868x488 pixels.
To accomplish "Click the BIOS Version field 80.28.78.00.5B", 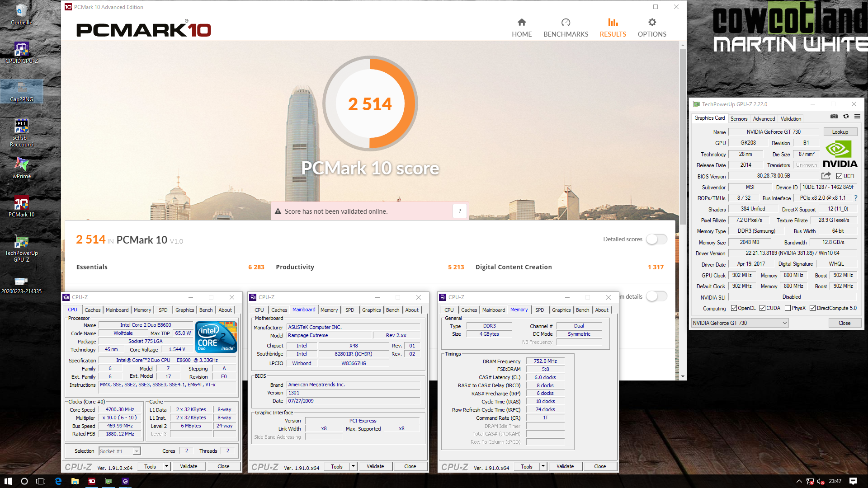I will pyautogui.click(x=774, y=176).
